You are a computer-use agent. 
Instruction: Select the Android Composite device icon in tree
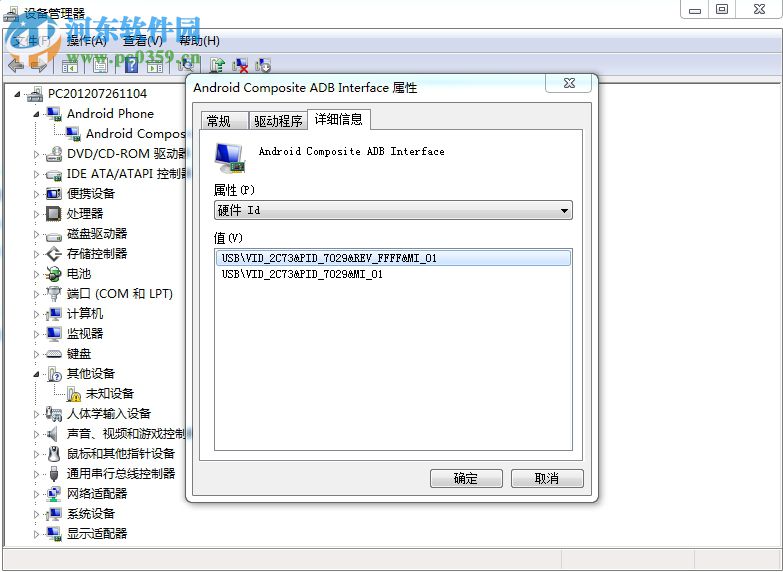pos(73,133)
